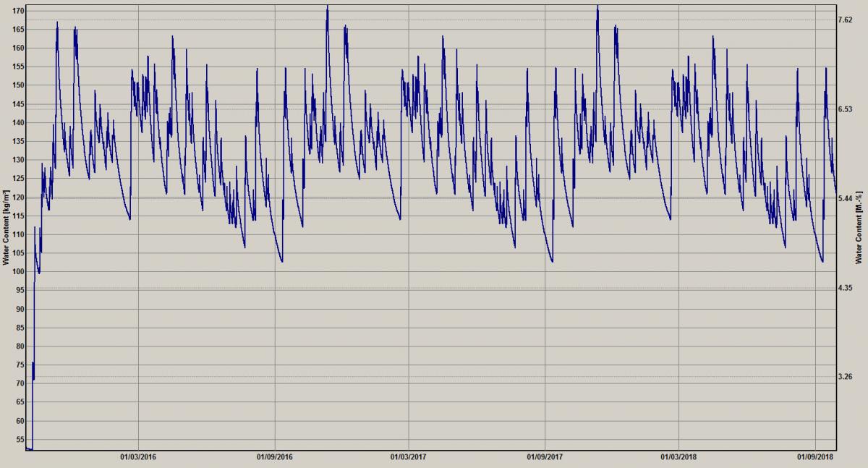Click the 01/09/2016 date label
Image resolution: width=868 pixels, height=468 pixels.
(274, 456)
